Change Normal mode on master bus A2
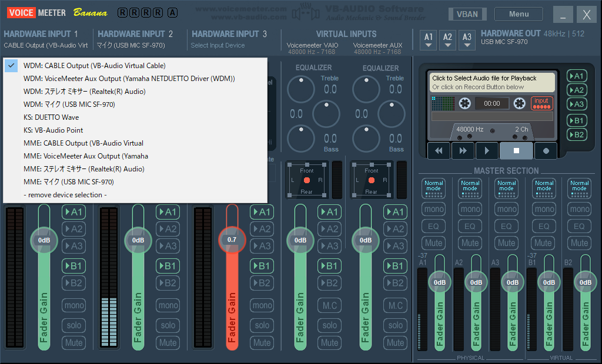This screenshot has width=602, height=364. (470, 188)
